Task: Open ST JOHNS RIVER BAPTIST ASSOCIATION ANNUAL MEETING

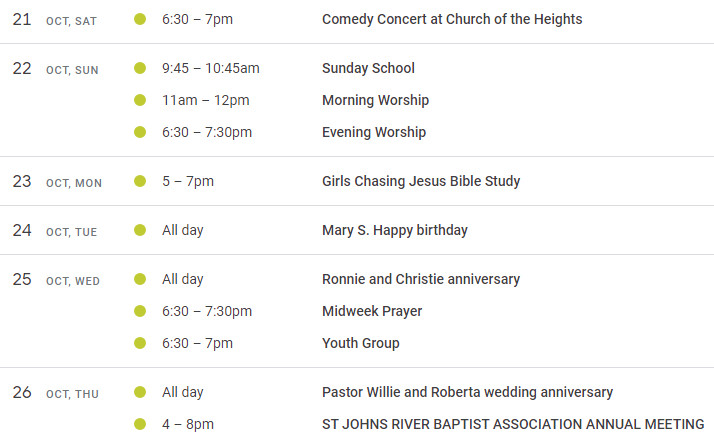Action: (513, 424)
